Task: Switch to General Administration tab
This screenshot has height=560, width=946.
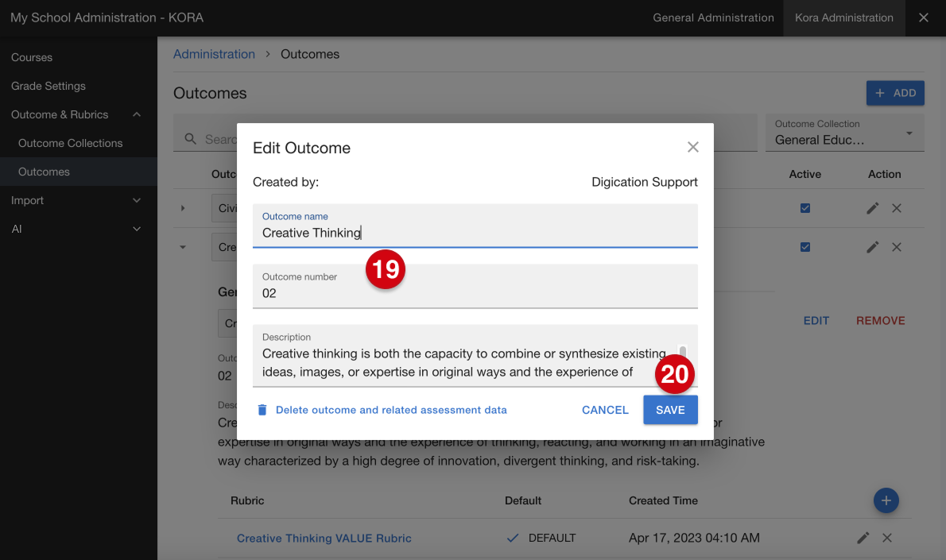Action: coord(713,17)
